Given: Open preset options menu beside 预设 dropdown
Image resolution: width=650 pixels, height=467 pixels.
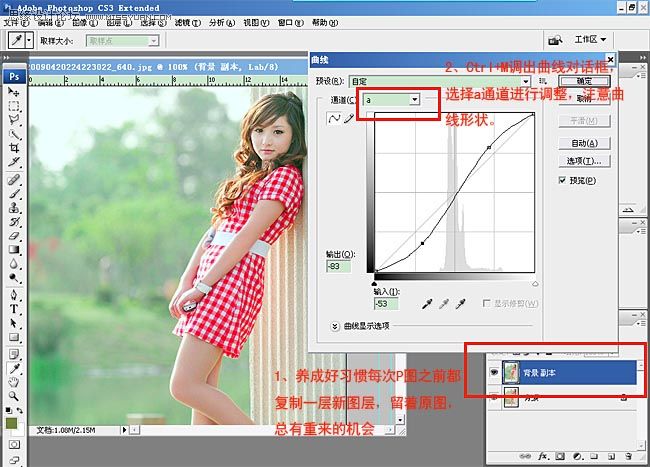Looking at the screenshot, I should (543, 81).
